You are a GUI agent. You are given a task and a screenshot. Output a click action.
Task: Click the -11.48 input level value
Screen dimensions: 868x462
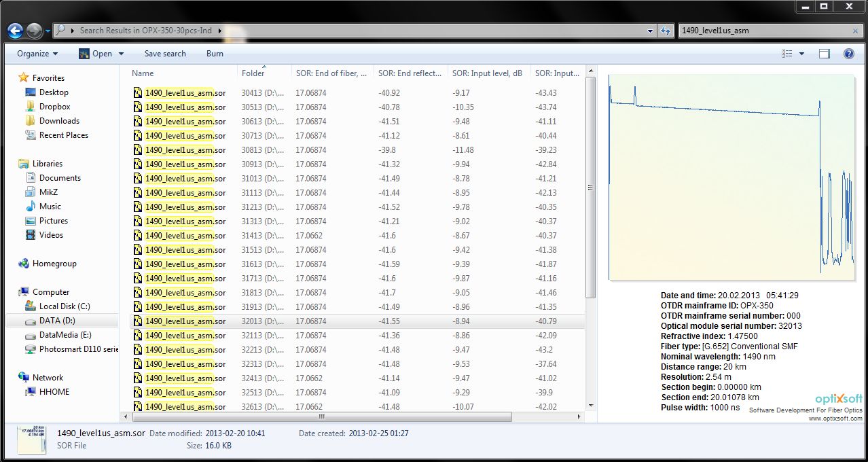coord(463,150)
